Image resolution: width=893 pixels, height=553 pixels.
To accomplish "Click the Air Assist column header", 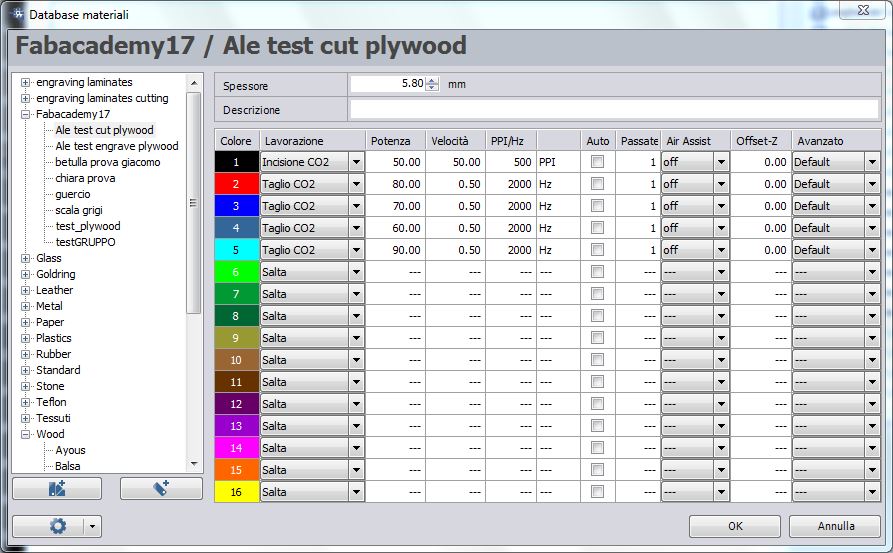I will pos(695,141).
